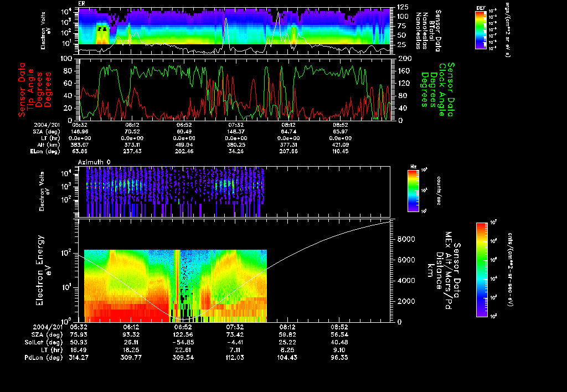
Task: Select SolLat value 40.48
Action: pos(339,342)
